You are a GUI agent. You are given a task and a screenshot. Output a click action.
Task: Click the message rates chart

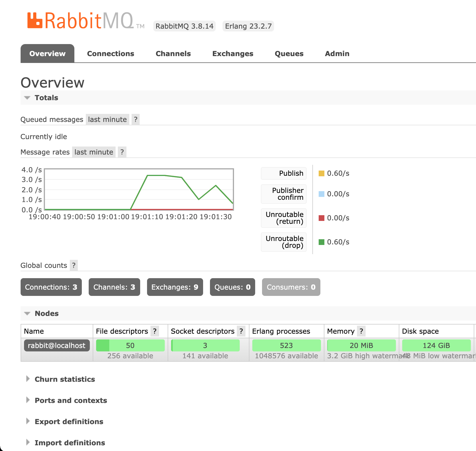point(139,189)
